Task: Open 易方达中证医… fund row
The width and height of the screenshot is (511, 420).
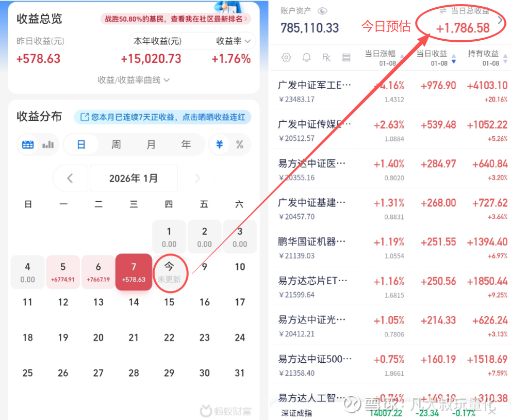Action: (389, 169)
